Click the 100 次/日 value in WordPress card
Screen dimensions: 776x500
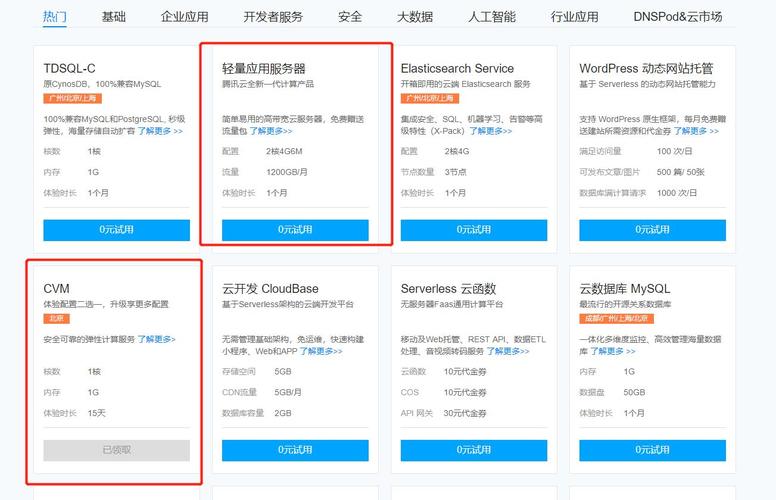click(x=675, y=151)
